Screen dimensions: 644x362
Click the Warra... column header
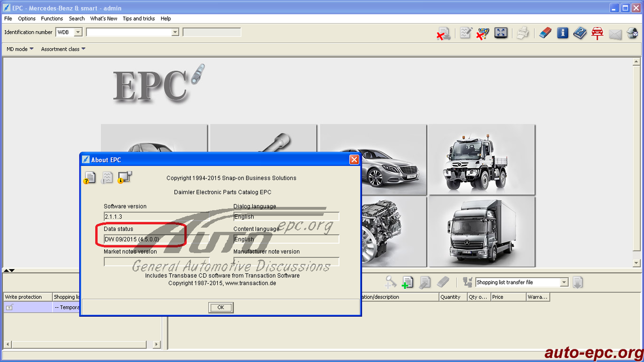click(x=538, y=297)
